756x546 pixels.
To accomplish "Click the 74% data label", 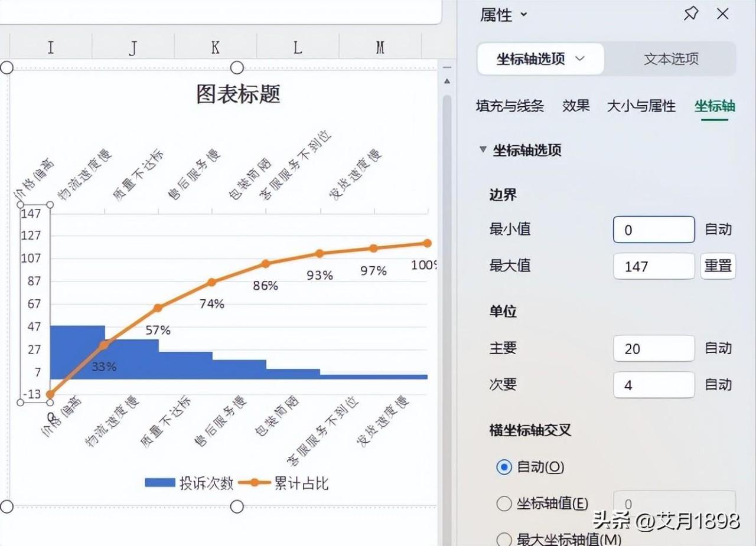I will [x=211, y=304].
